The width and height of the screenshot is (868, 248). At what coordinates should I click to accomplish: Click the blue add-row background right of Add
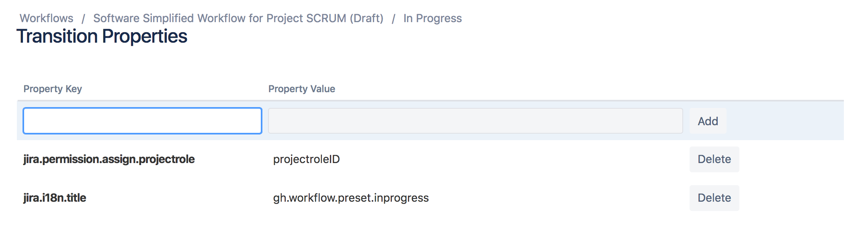click(785, 121)
